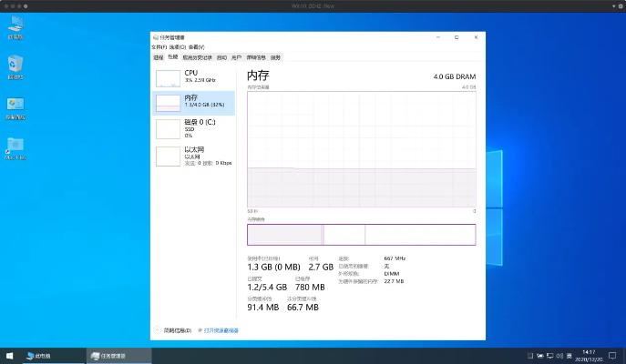The width and height of the screenshot is (626, 364).
Task: Switch to the 用户 users tab
Action: coord(237,56)
